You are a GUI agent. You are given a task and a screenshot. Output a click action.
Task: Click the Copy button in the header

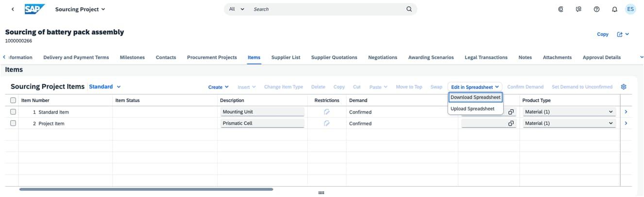pos(602,35)
